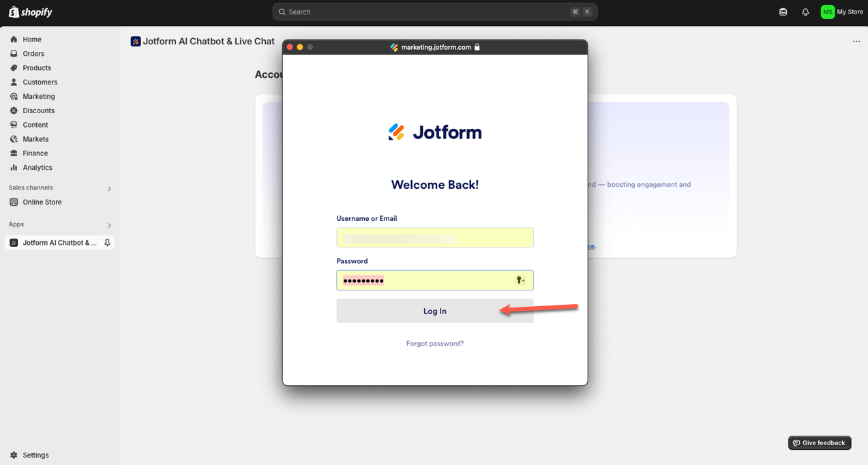The width and height of the screenshot is (868, 465).
Task: Click the Home house icon
Action: coord(14,40)
